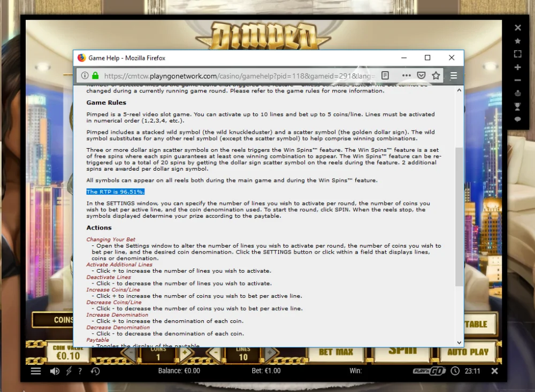This screenshot has height=392, width=535.
Task: Click 'Deactivate Lines' heading
Action: click(x=109, y=277)
